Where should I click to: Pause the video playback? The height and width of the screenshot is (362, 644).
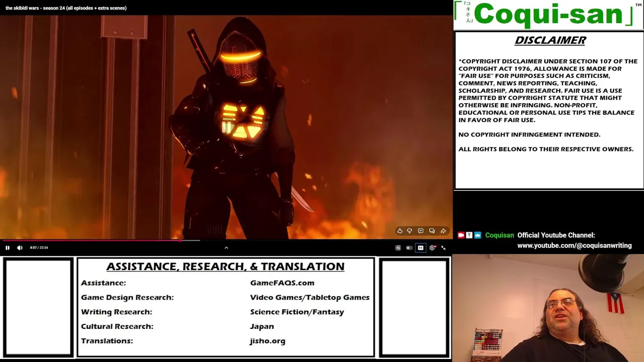(x=8, y=247)
